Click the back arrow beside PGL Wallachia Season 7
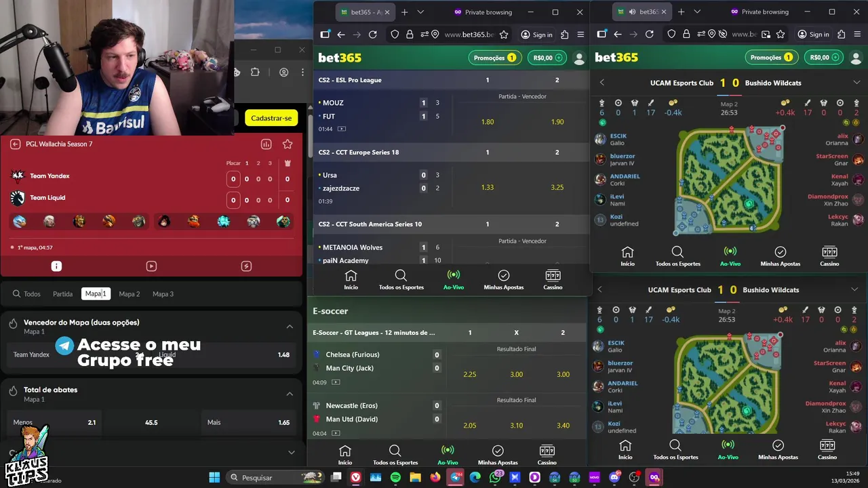 15,144
